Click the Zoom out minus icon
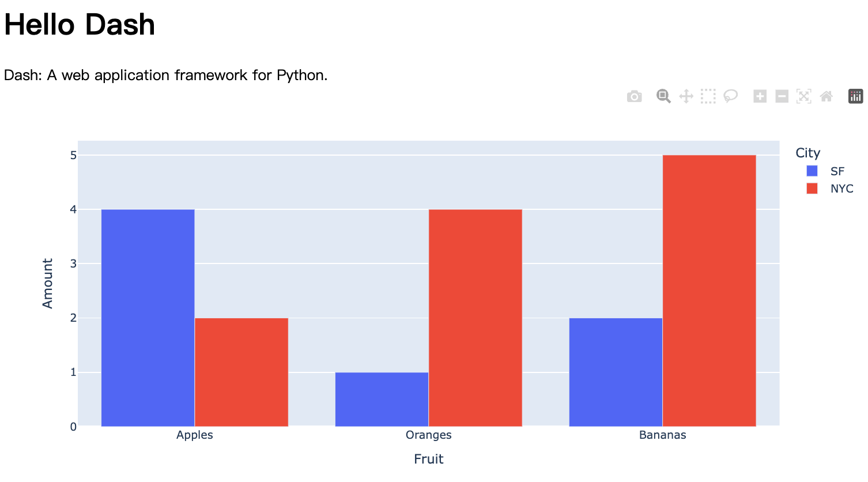This screenshot has width=868, height=482. click(782, 96)
